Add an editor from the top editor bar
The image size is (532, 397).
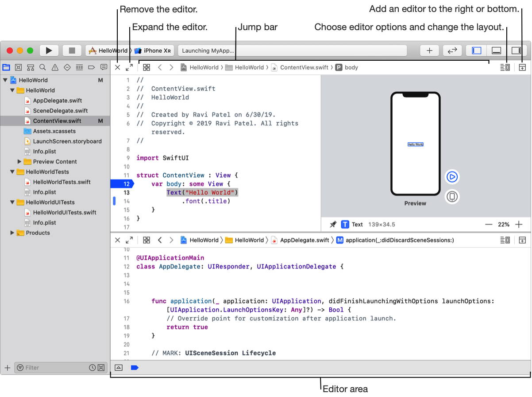[x=522, y=67]
